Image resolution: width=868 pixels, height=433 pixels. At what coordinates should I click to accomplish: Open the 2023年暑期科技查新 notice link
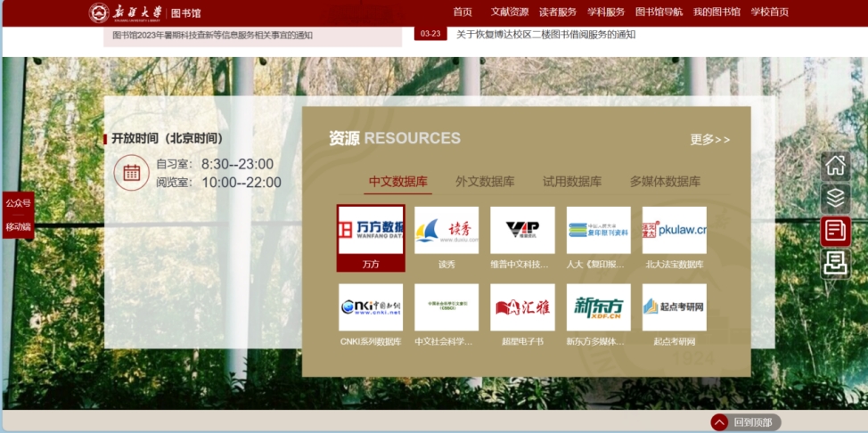(213, 36)
